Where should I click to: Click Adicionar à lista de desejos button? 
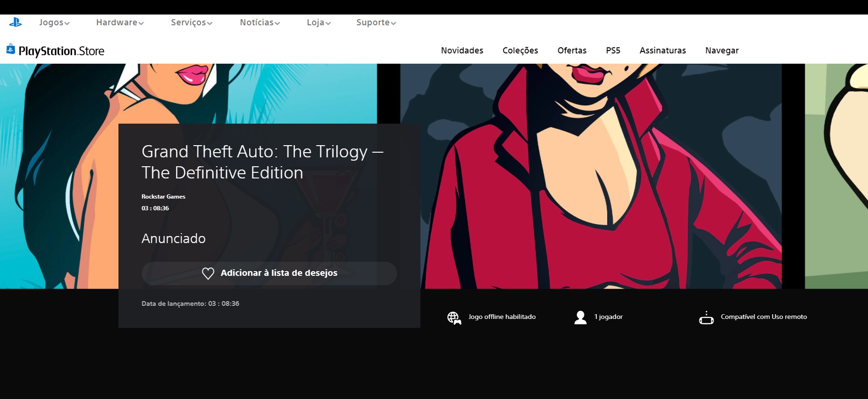click(x=269, y=273)
